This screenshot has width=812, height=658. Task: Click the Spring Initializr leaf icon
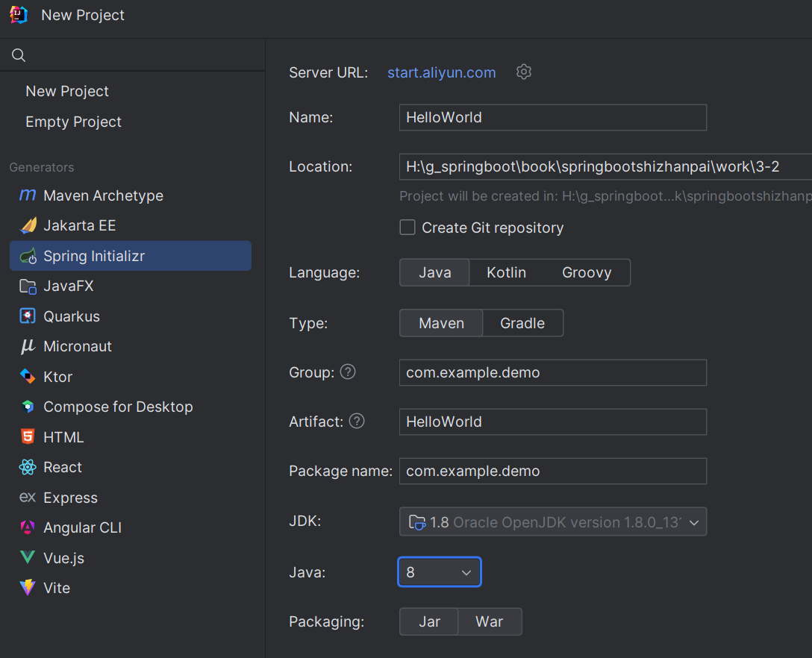[x=28, y=256]
